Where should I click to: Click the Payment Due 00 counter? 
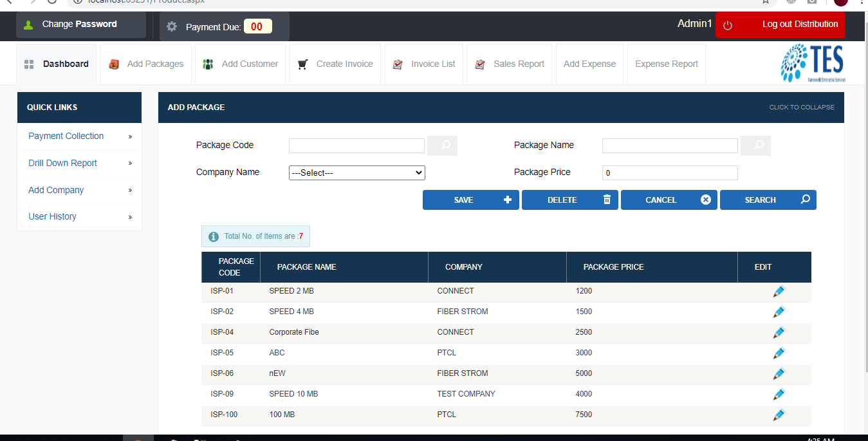[x=257, y=26]
